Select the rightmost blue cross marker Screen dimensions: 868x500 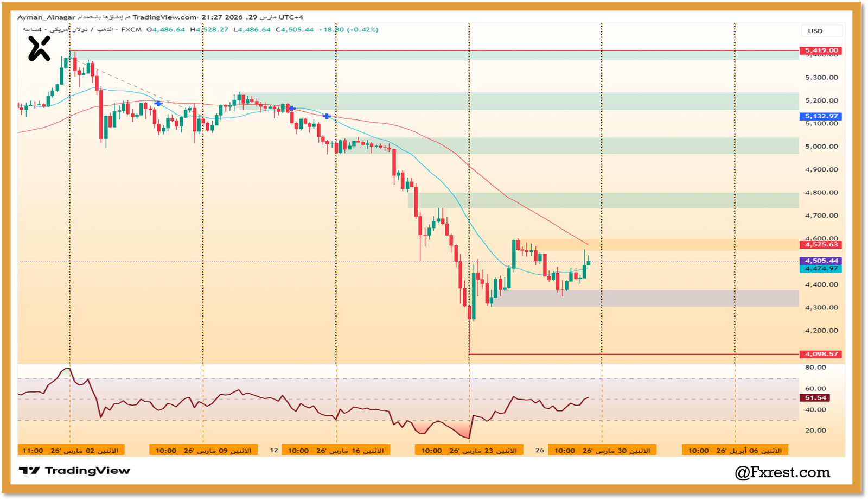point(327,116)
